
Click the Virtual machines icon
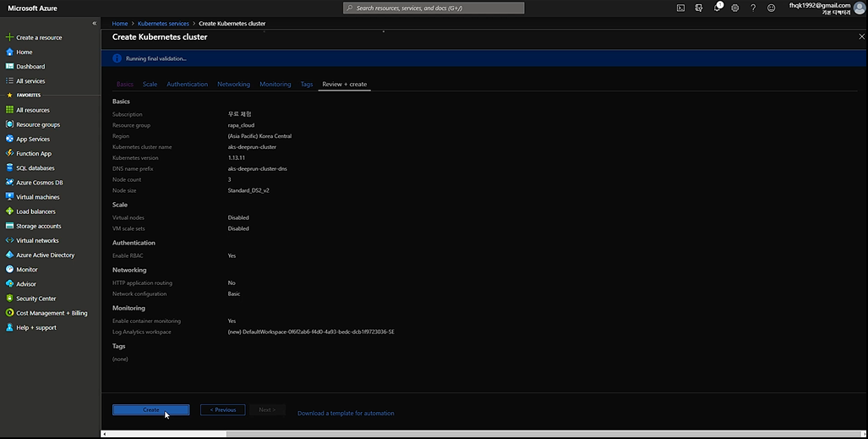[9, 197]
